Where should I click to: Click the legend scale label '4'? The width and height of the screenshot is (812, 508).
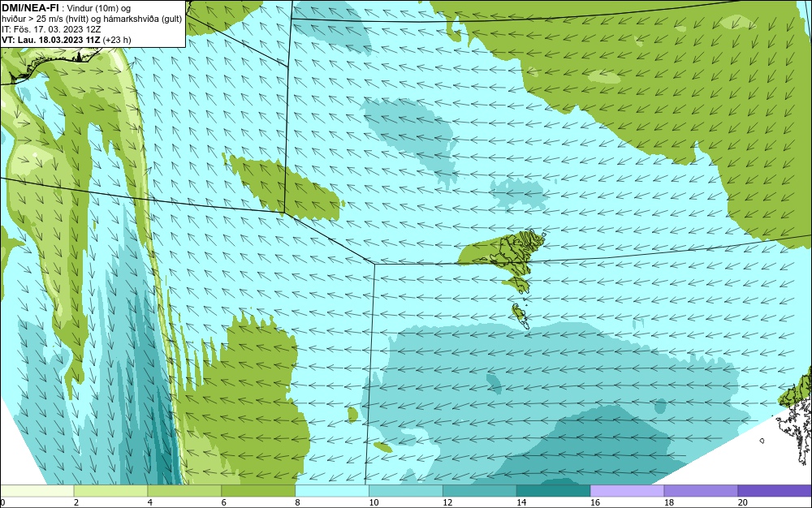click(150, 502)
